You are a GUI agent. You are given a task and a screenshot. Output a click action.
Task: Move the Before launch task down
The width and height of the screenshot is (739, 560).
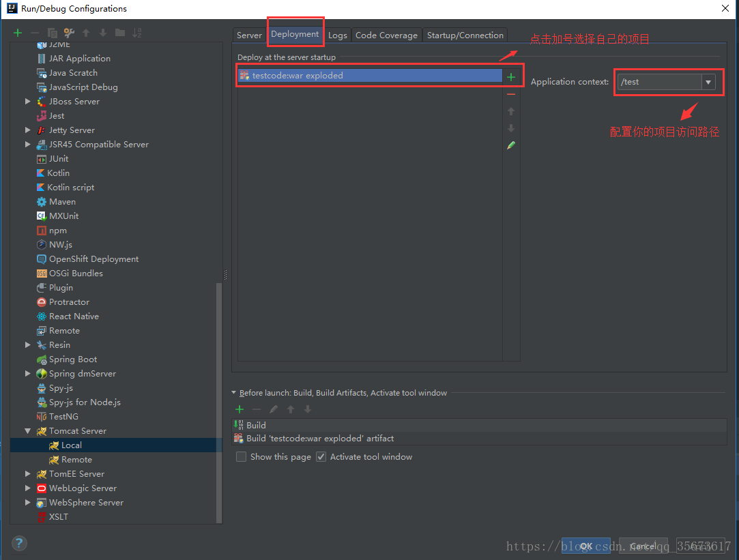pyautogui.click(x=307, y=409)
